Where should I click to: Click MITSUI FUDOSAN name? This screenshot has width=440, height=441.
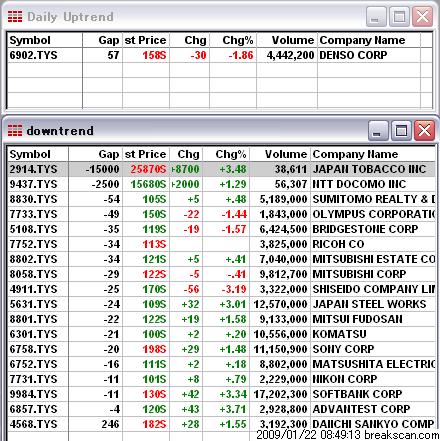coord(357,319)
